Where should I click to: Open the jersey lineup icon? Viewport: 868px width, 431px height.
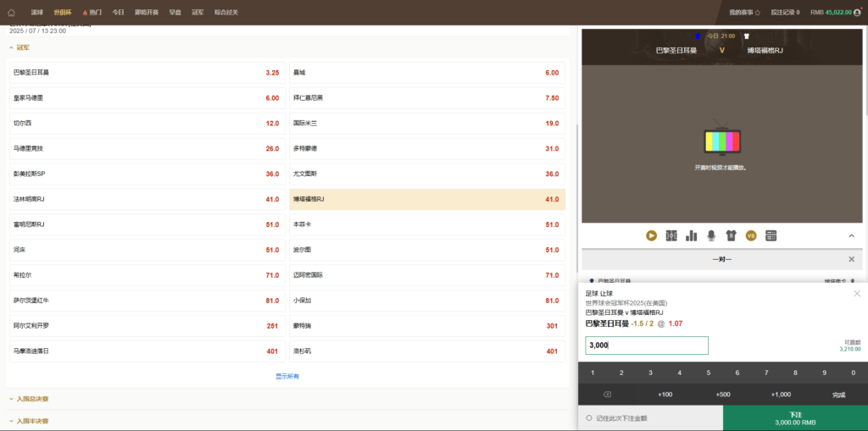point(731,235)
